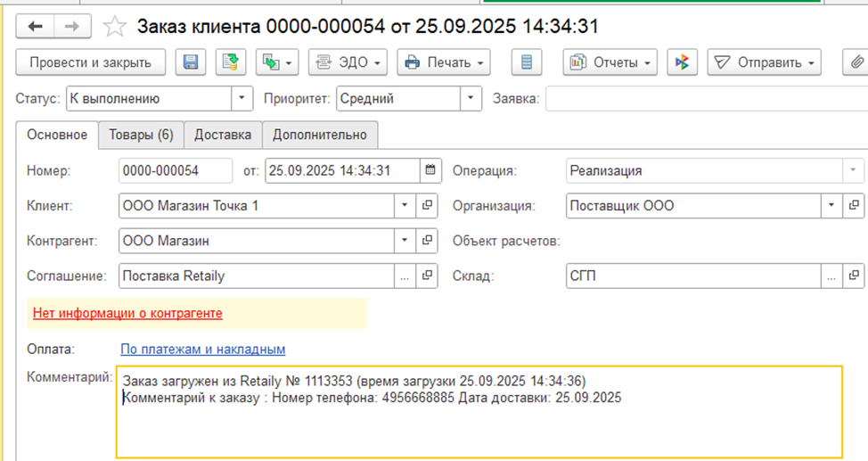Click Провести и закрыть button

[x=91, y=62]
